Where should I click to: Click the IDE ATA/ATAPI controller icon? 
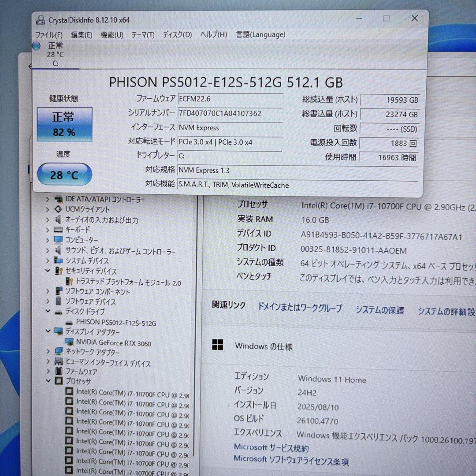click(58, 200)
